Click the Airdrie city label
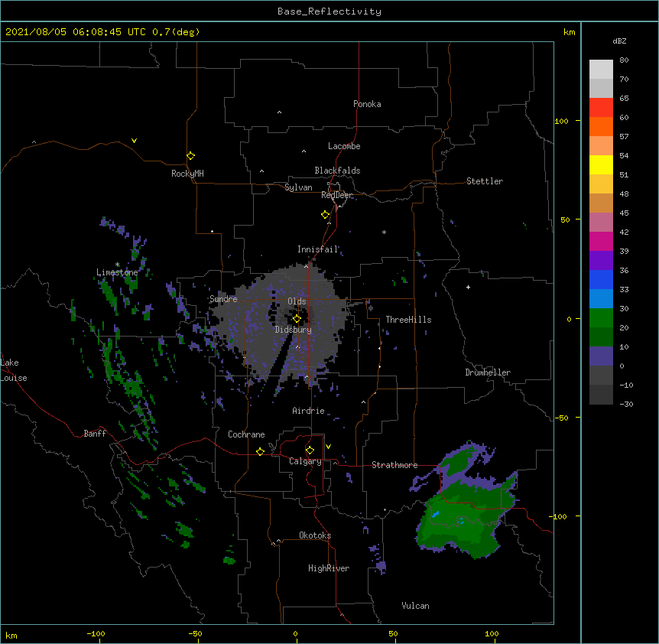 click(309, 411)
